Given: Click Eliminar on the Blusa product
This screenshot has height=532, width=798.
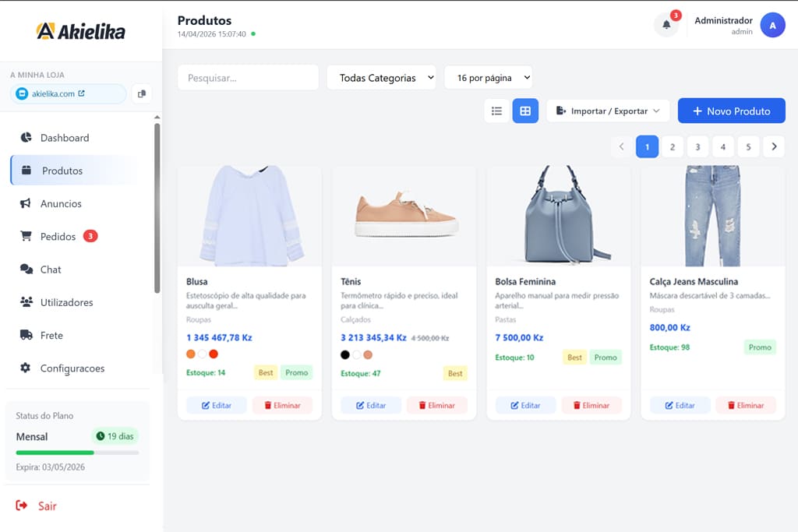Looking at the screenshot, I should click(283, 405).
